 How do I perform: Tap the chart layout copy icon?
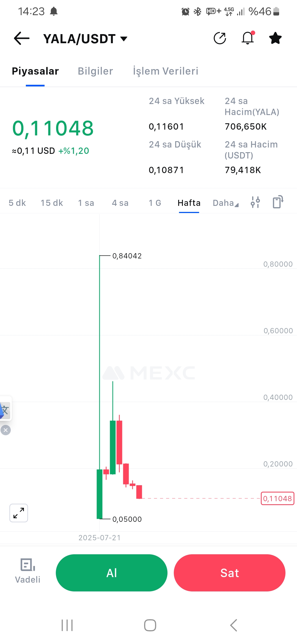(278, 202)
